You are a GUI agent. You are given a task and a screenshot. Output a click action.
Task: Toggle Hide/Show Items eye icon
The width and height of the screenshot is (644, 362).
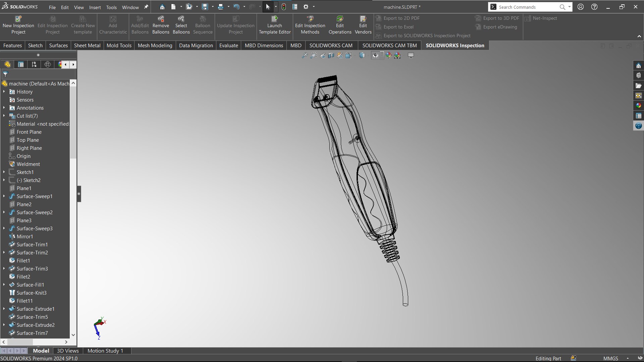tap(375, 55)
